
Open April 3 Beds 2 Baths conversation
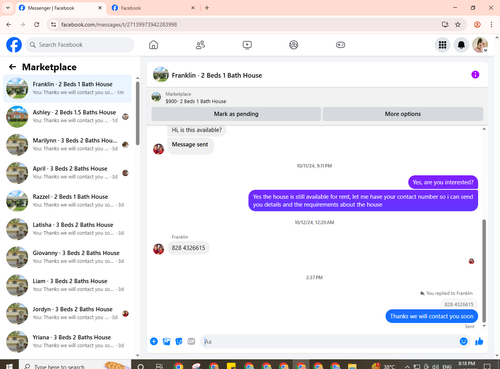pos(68,173)
